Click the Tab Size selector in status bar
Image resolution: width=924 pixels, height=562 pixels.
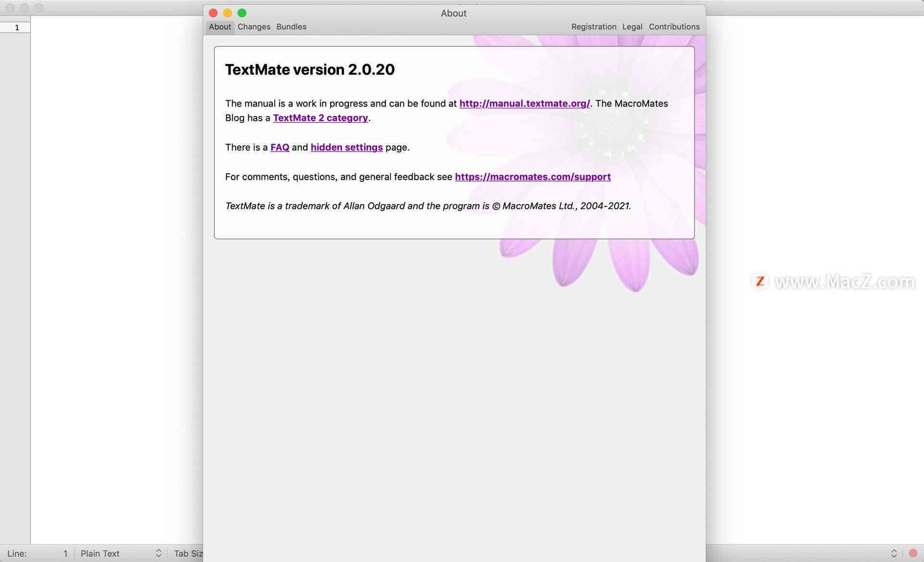tap(188, 554)
